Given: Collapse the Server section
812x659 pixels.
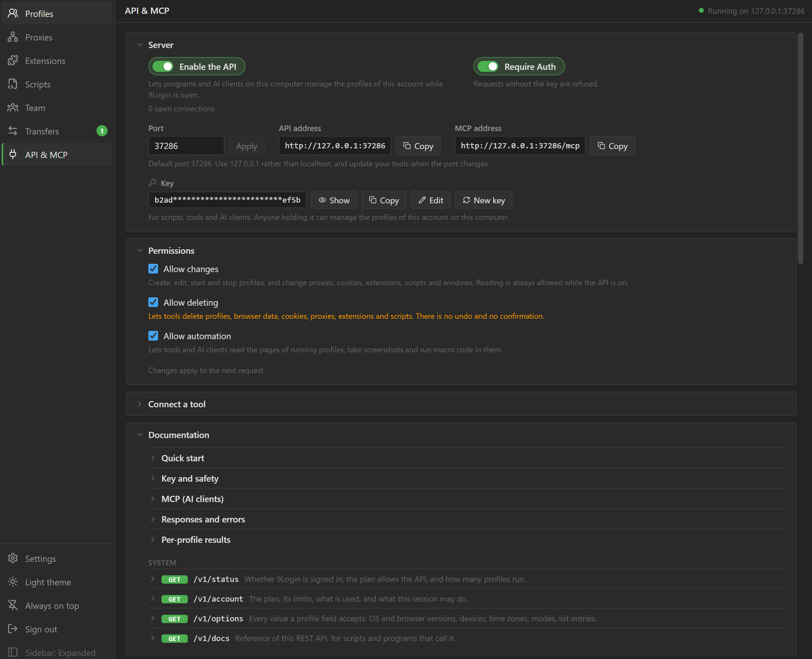Looking at the screenshot, I should click(x=140, y=45).
